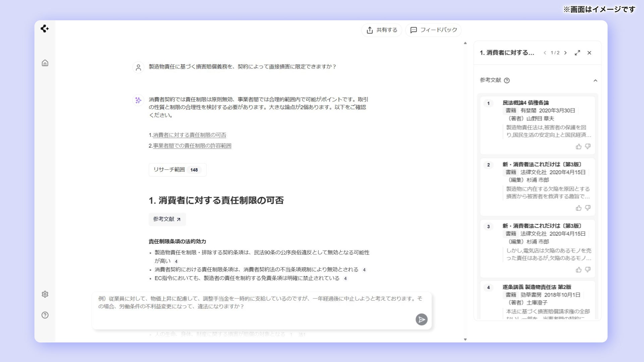This screenshot has width=644, height=362.
Task: Click the 共有する share button
Action: [x=382, y=30]
